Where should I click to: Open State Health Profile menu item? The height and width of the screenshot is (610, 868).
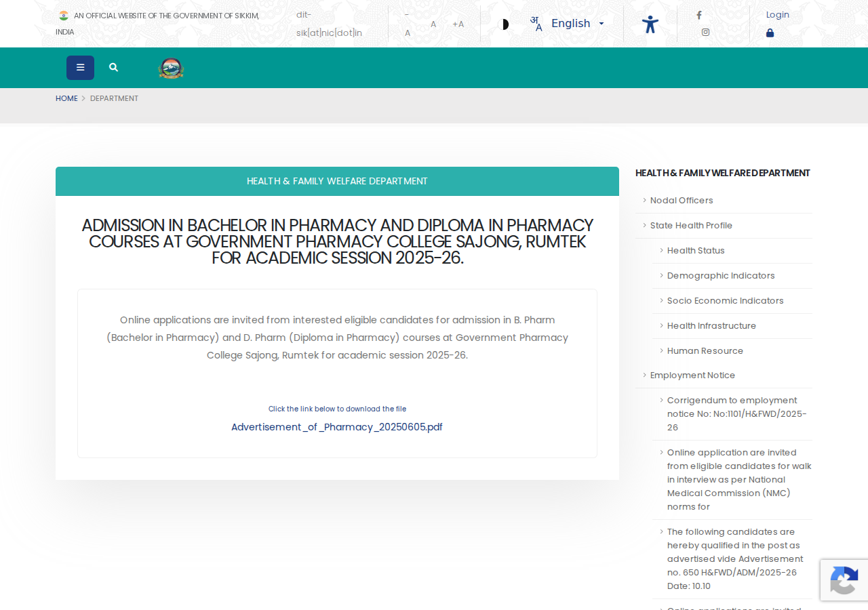click(x=691, y=226)
